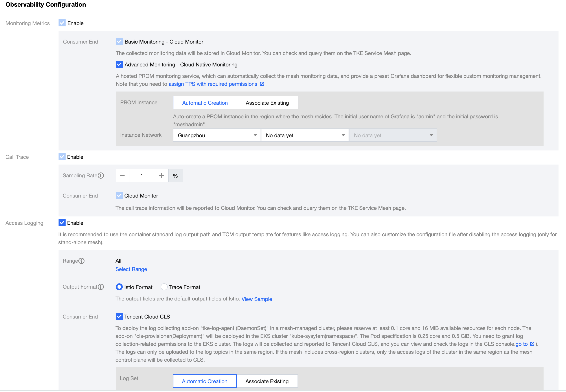The image size is (566, 392).
Task: Click external link icon after TPS permissions
Action: (x=262, y=84)
